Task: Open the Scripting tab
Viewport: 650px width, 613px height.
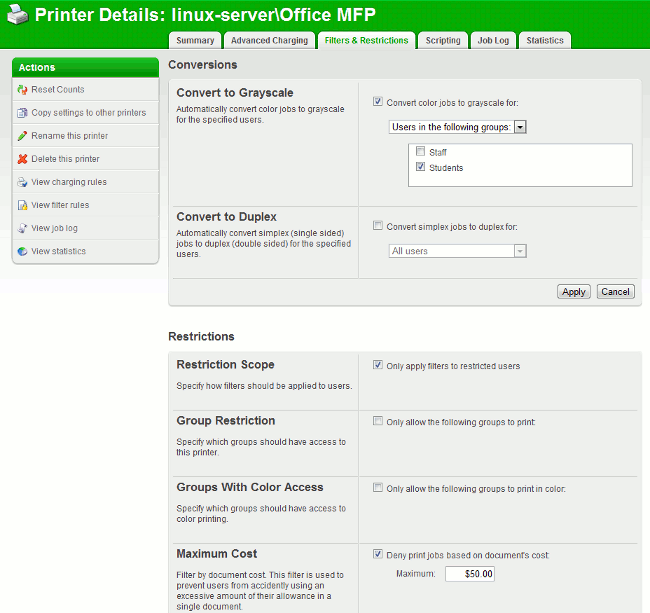Action: pyautogui.click(x=443, y=41)
